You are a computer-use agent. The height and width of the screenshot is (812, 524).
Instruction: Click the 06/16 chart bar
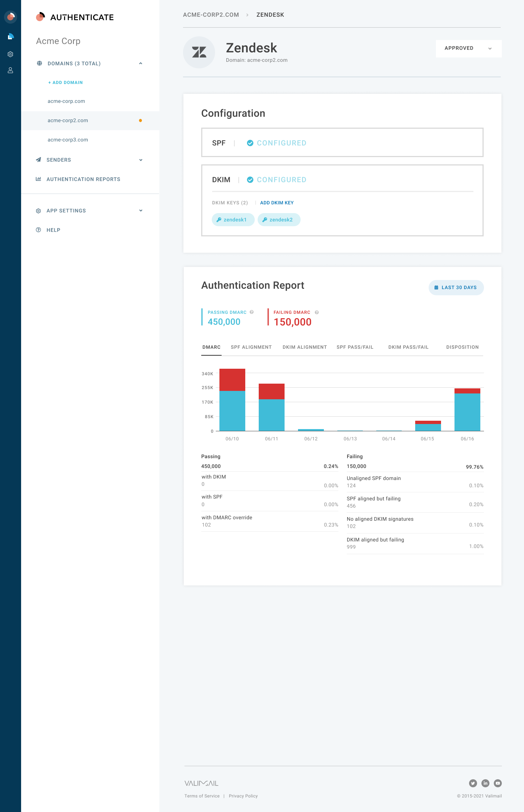click(x=467, y=409)
